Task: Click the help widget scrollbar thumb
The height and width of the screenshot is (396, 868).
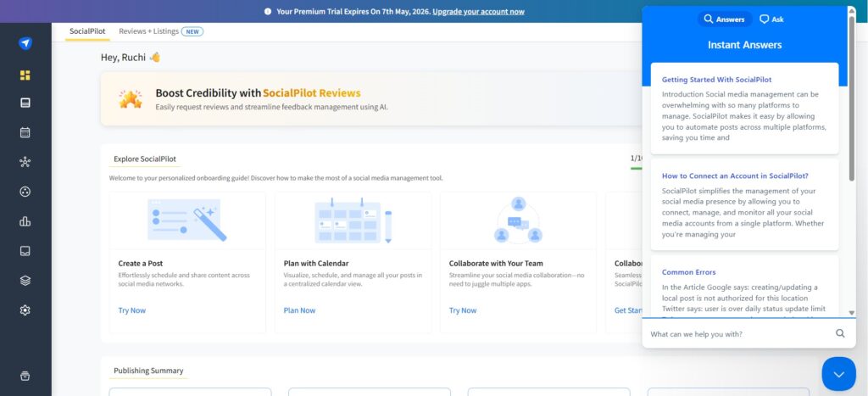Action: (851, 100)
